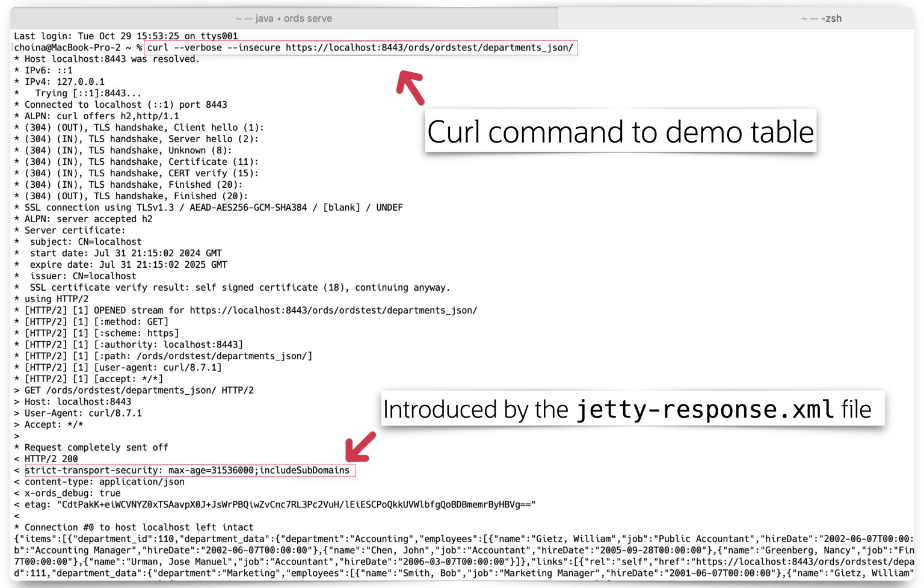Click the red arrow pointing at curl command
Screen dimensions: 924x588
(x=410, y=84)
